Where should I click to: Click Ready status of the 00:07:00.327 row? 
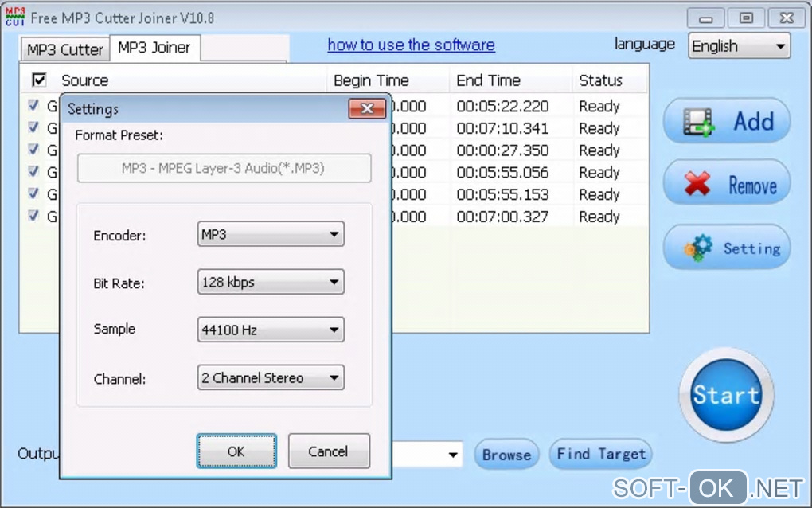pos(599,217)
